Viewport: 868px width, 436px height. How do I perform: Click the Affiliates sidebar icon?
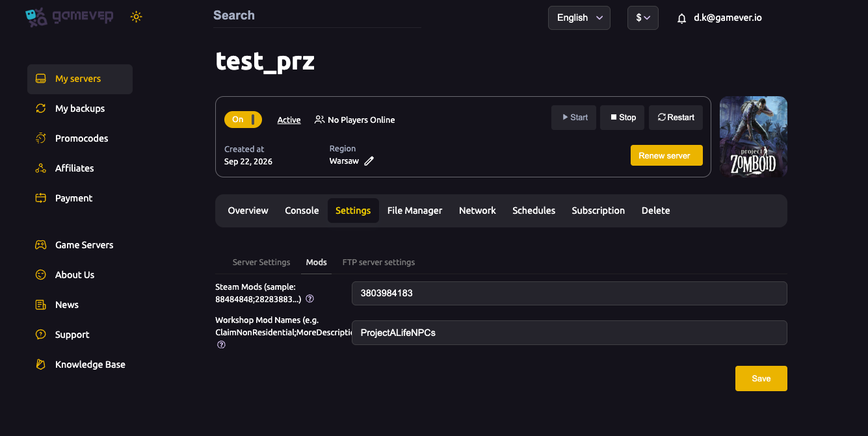click(x=41, y=168)
